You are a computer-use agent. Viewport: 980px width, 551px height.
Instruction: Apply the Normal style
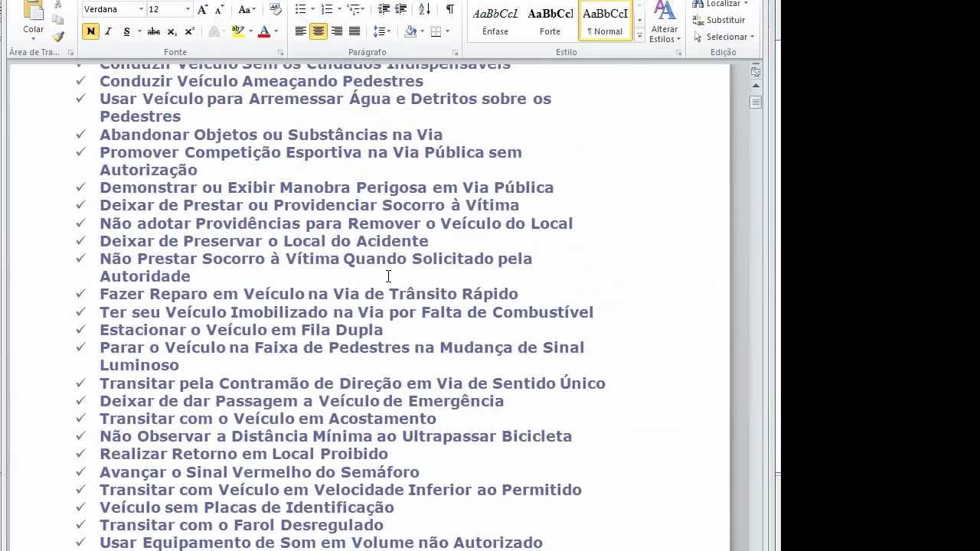tap(605, 21)
